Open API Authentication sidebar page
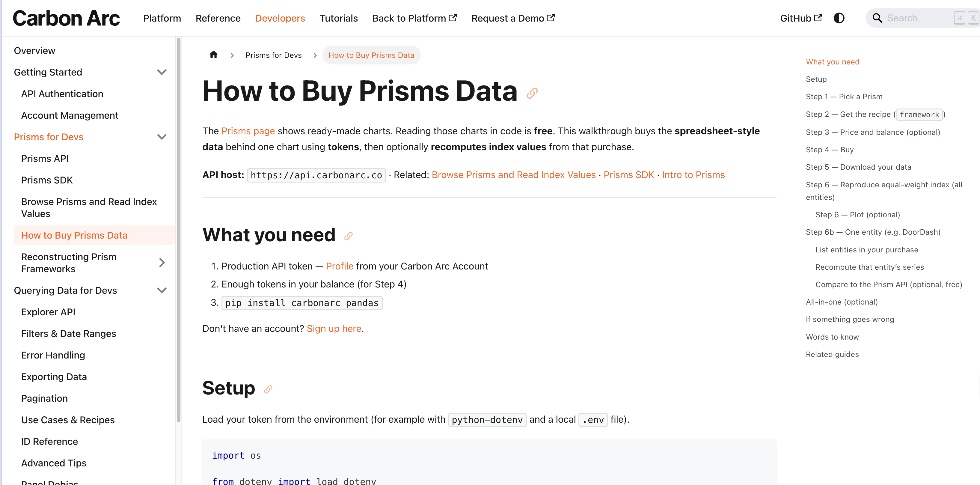This screenshot has width=980, height=485. [x=62, y=94]
